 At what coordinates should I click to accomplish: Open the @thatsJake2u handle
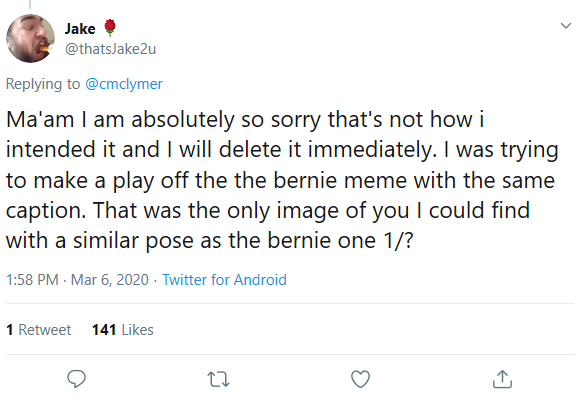point(111,49)
